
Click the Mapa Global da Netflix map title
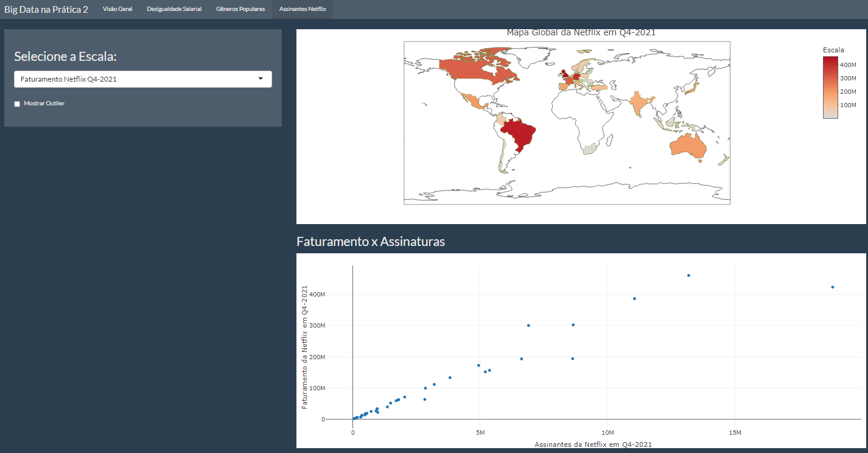[x=581, y=33]
